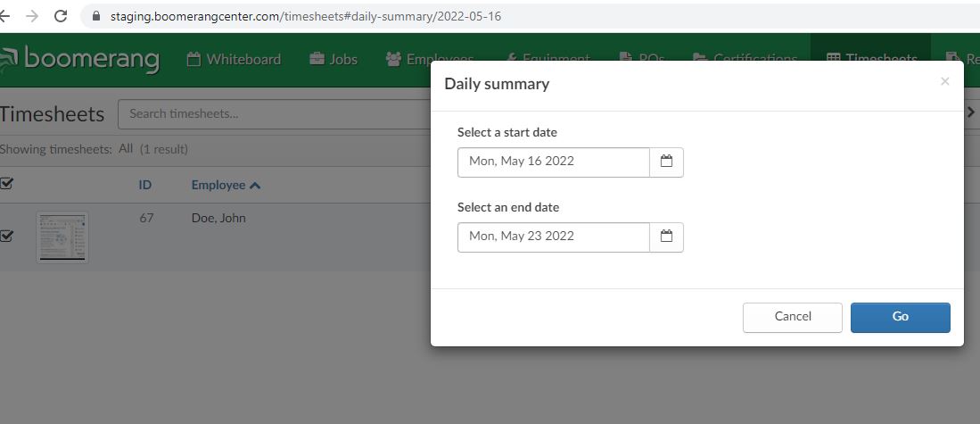
Task: Click the start date field Mon, May 16 2022
Action: (553, 162)
